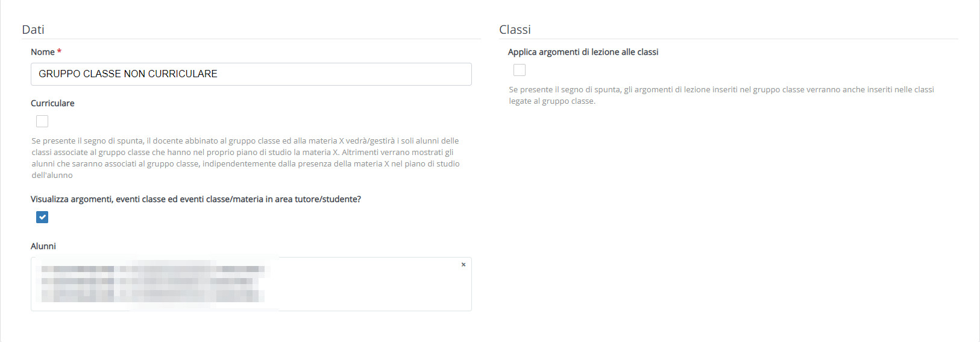Tick Applica argomenti di lezione alle classi

point(520,70)
